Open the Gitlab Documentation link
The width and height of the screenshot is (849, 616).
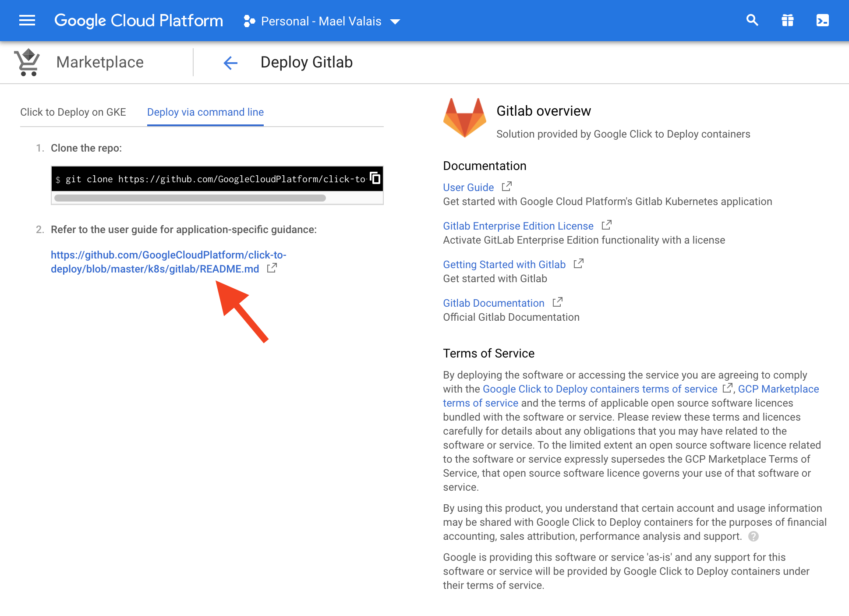493,303
